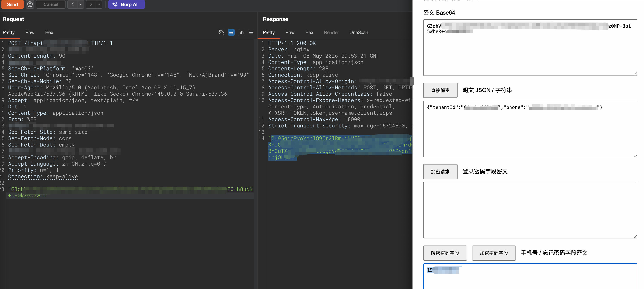
Task: Click the HTTP/1.1 200 OK status line
Action: pos(292,43)
